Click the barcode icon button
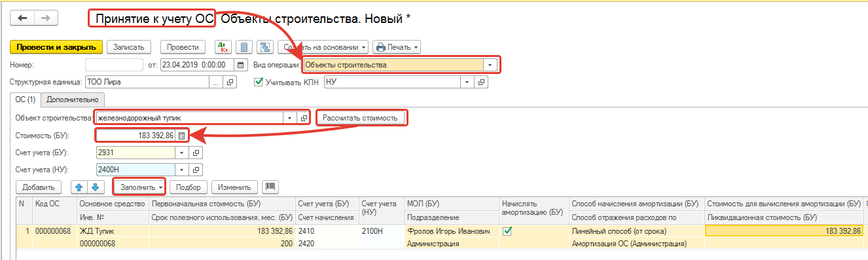Viewport: 868px width, 260px height. tap(270, 187)
